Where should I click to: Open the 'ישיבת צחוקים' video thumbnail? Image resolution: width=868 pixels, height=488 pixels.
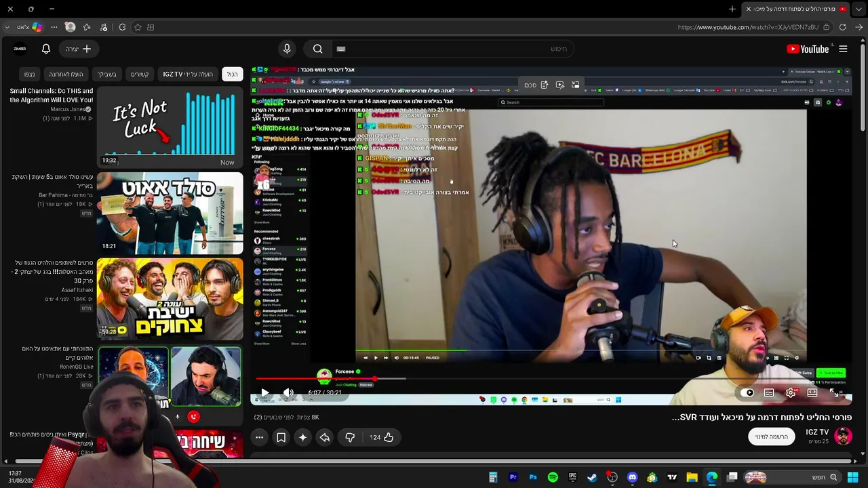click(170, 299)
